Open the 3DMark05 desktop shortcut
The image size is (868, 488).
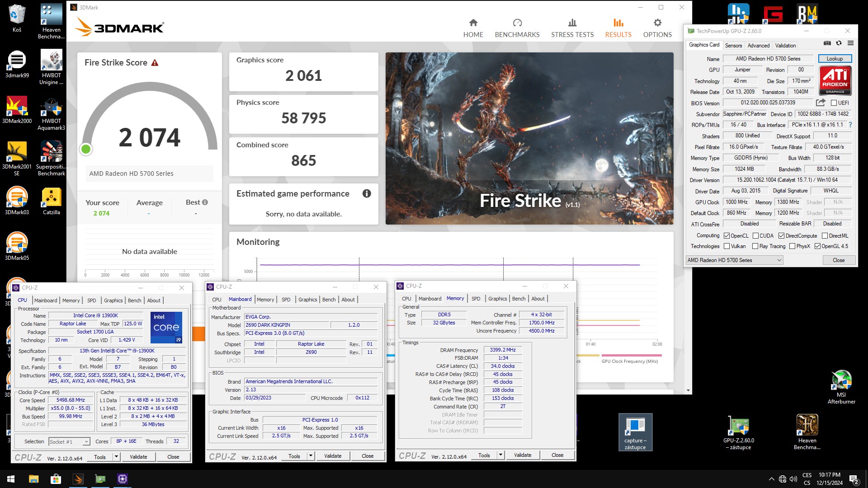[x=17, y=246]
